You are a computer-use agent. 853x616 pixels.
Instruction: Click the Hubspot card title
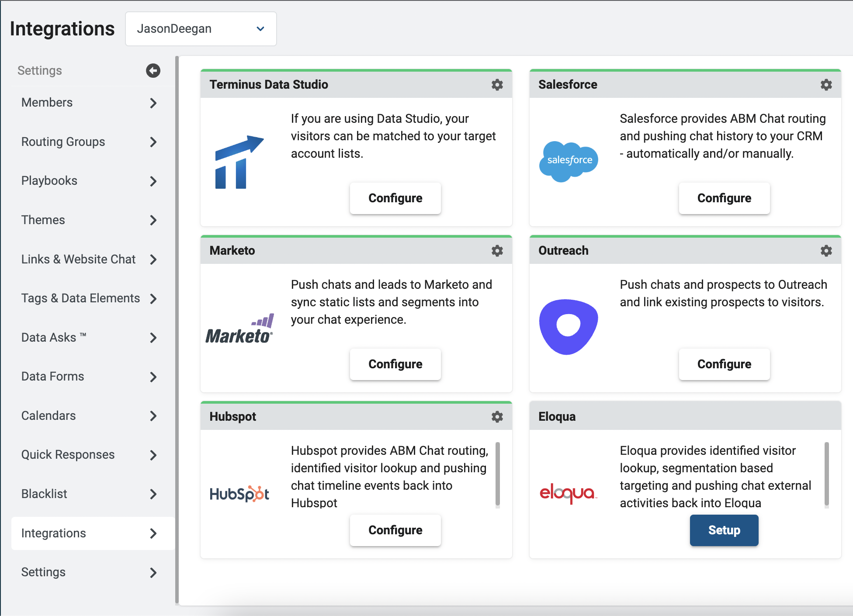click(x=233, y=417)
